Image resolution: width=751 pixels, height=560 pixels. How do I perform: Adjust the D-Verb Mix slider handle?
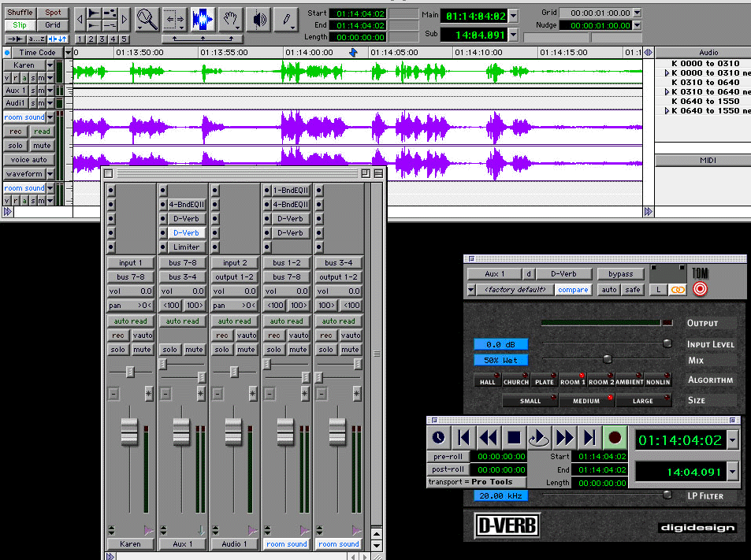pyautogui.click(x=608, y=359)
